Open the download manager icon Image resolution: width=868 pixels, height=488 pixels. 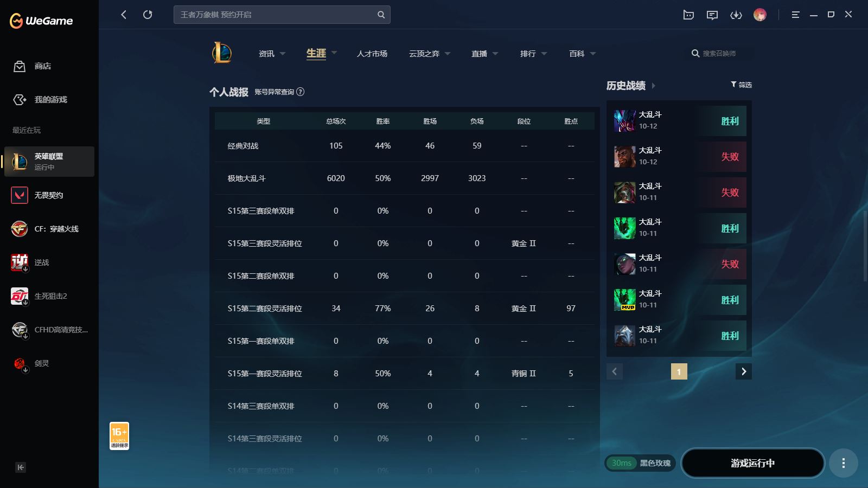point(736,15)
